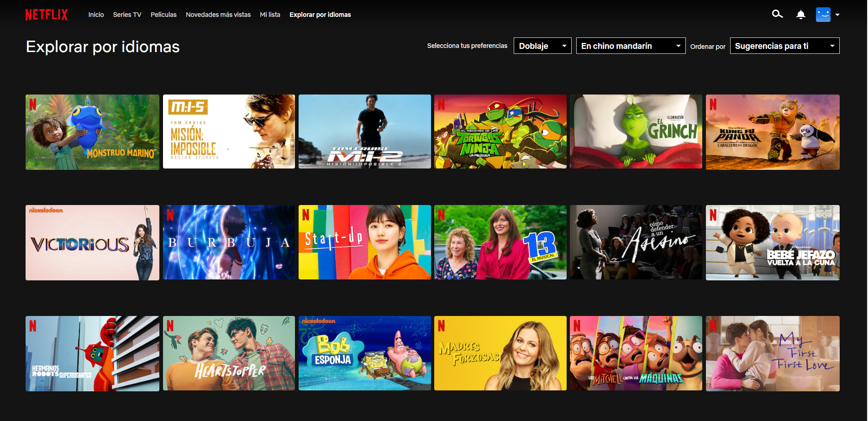Image resolution: width=868 pixels, height=421 pixels.
Task: Open the Películas section
Action: pos(163,15)
